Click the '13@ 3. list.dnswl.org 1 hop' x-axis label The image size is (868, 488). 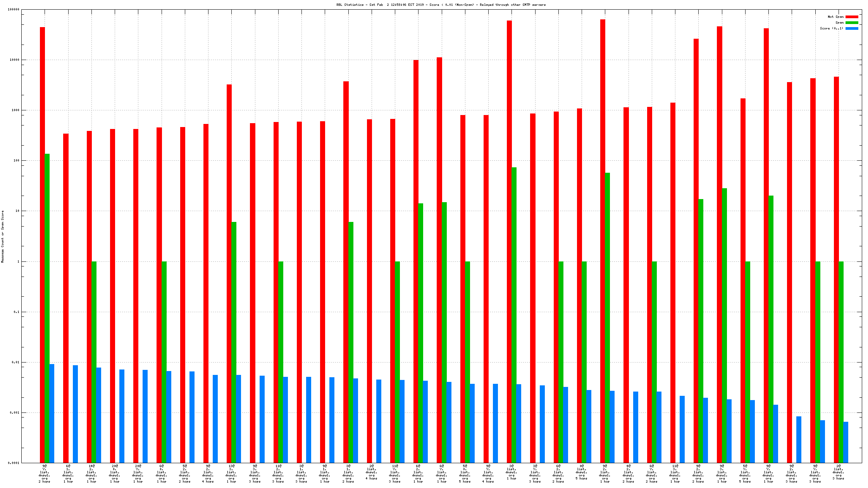click(231, 474)
